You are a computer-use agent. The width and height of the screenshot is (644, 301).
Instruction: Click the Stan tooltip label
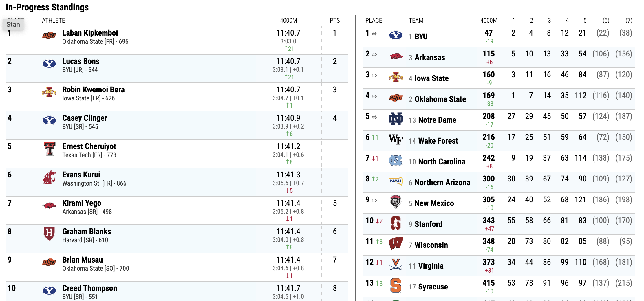[13, 25]
